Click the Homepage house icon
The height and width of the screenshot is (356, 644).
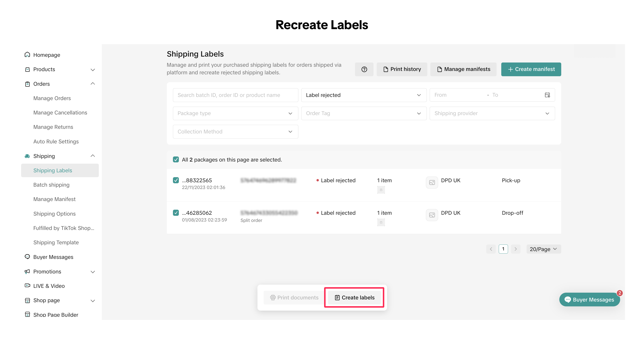pyautogui.click(x=27, y=55)
